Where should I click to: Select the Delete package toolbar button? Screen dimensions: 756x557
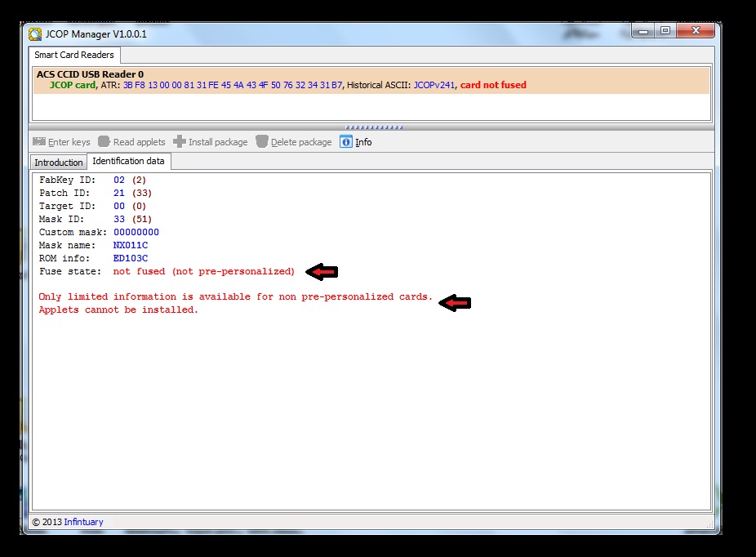point(293,142)
